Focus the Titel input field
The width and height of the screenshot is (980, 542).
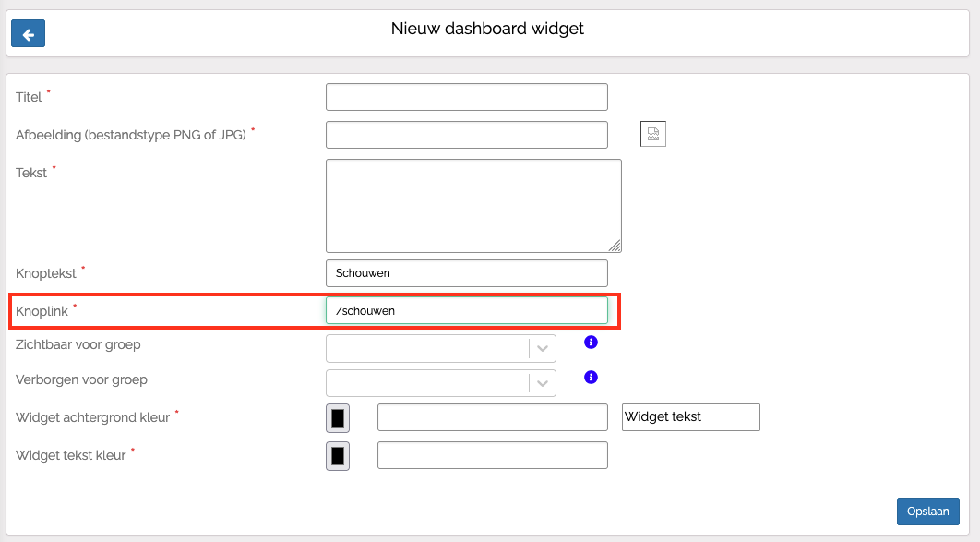point(466,97)
